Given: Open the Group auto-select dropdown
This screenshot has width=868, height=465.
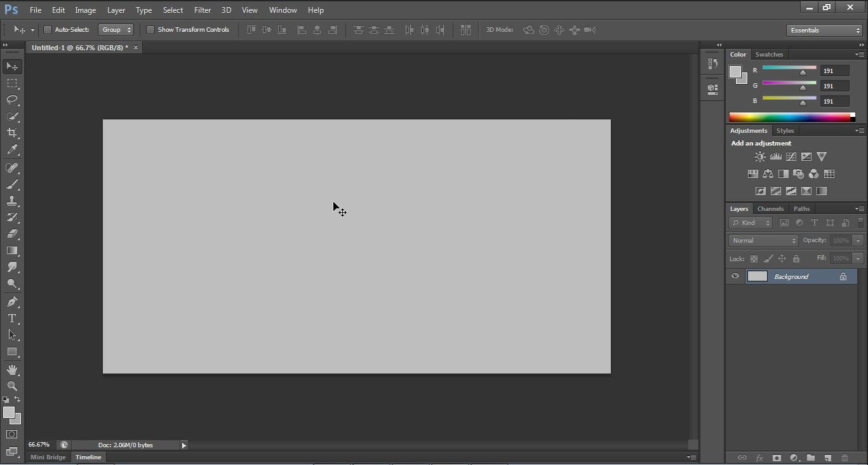Looking at the screenshot, I should 116,30.
